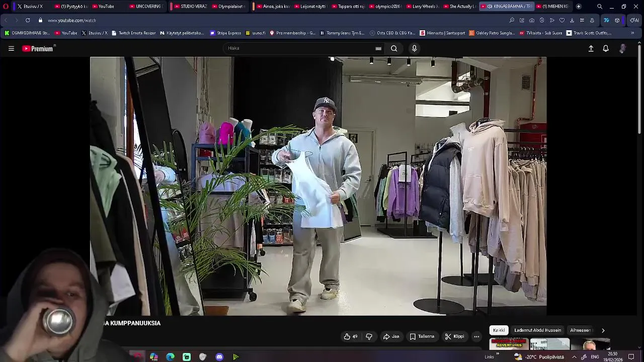Open the Hinnasto | Santasport bookmark

(442, 33)
